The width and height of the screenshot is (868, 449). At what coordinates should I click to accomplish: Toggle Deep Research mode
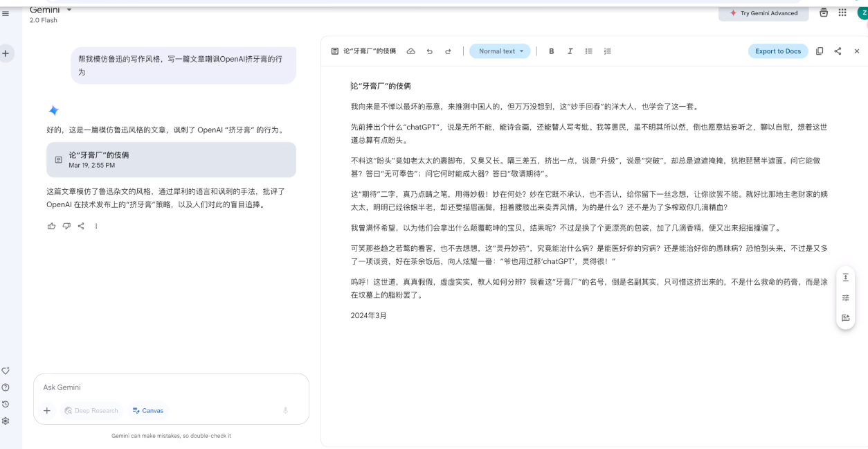91,410
